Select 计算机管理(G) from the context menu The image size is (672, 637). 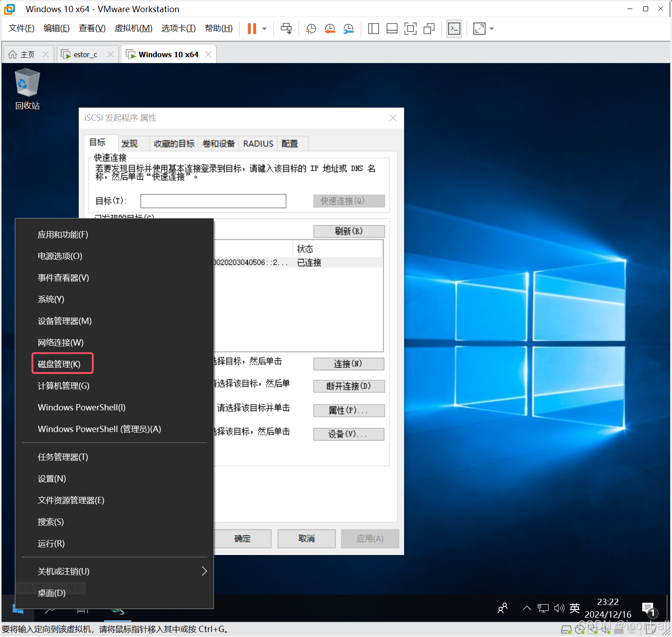tap(114, 386)
